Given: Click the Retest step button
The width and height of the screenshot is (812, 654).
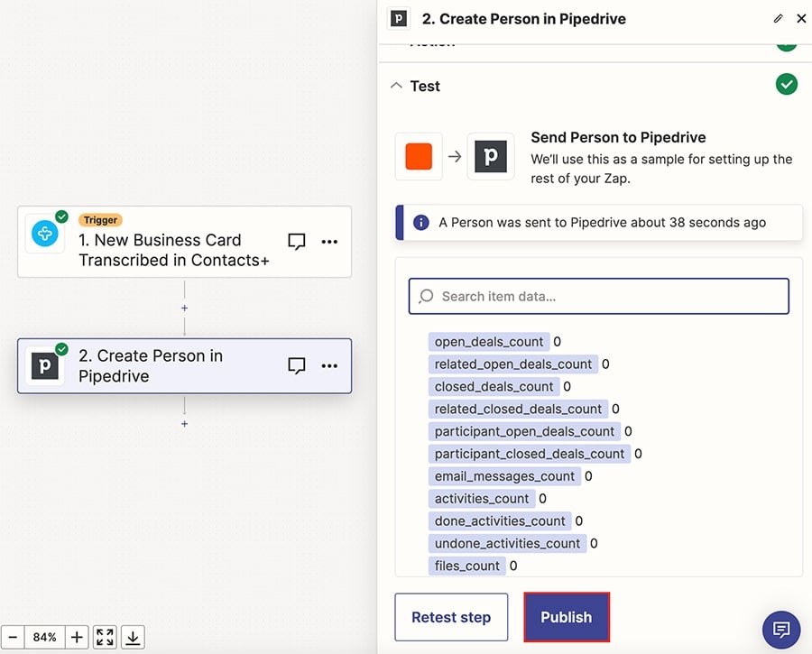Looking at the screenshot, I should click(x=451, y=617).
